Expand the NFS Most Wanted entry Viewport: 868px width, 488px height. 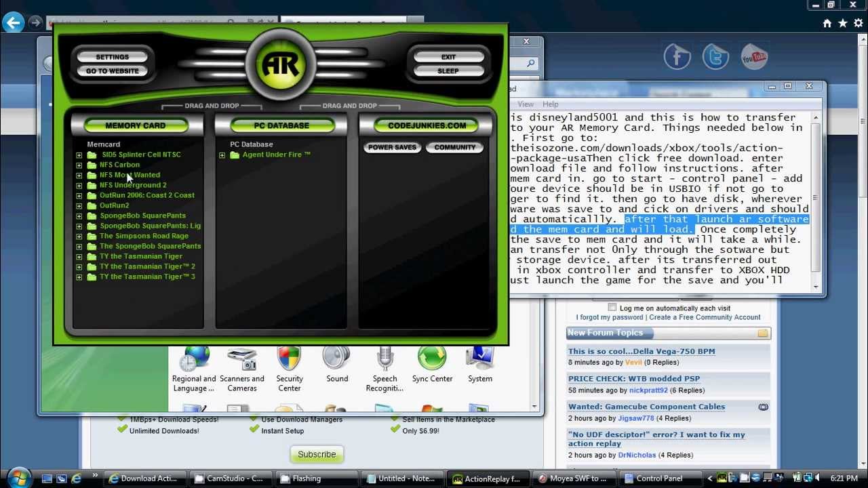point(79,176)
